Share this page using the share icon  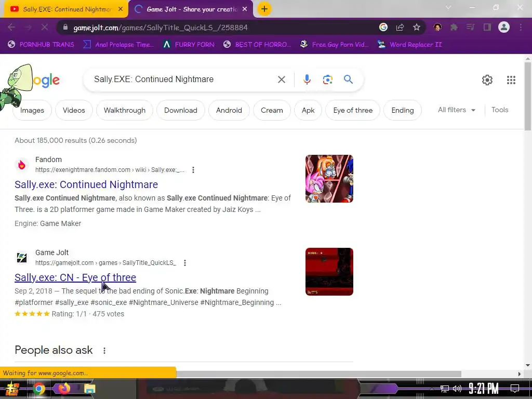[x=400, y=27]
